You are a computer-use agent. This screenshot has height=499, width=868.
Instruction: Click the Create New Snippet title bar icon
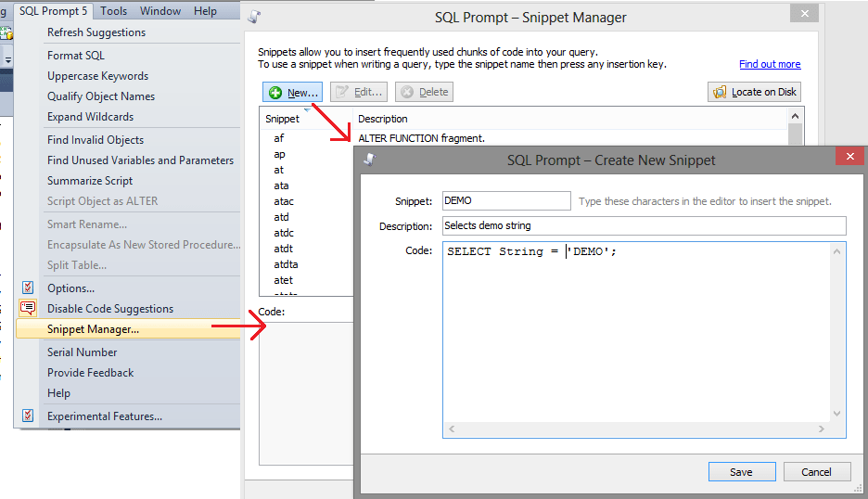pyautogui.click(x=368, y=160)
